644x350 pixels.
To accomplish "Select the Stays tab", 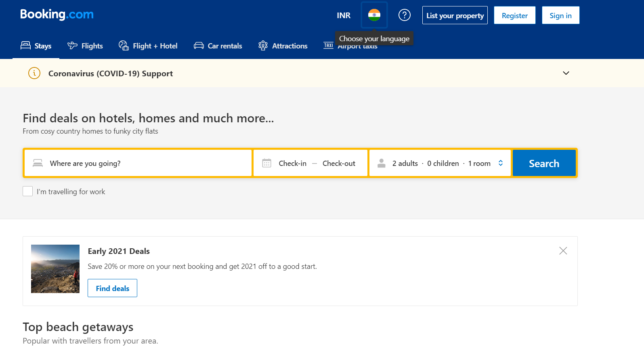I will (x=36, y=46).
